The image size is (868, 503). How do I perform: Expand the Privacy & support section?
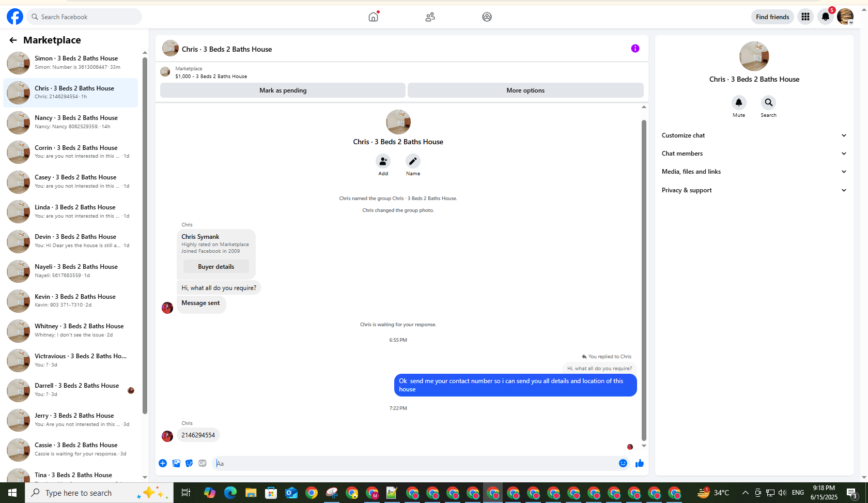pos(754,190)
